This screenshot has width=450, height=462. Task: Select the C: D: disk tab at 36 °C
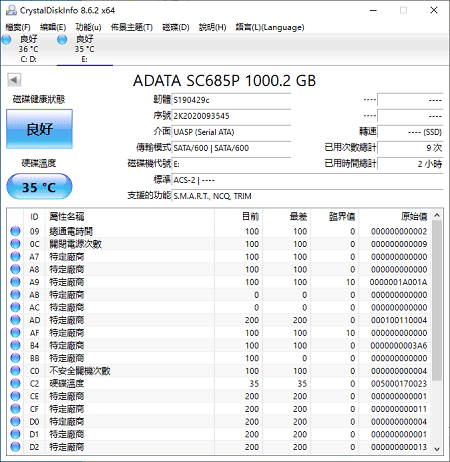[x=29, y=49]
